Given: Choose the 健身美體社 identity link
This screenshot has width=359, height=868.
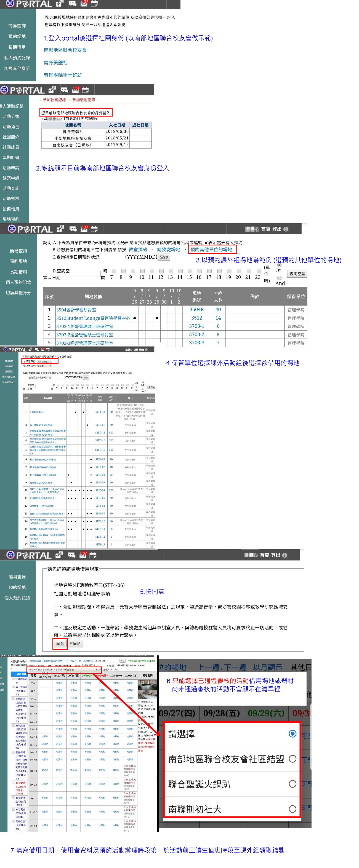Looking at the screenshot, I should click(56, 62).
